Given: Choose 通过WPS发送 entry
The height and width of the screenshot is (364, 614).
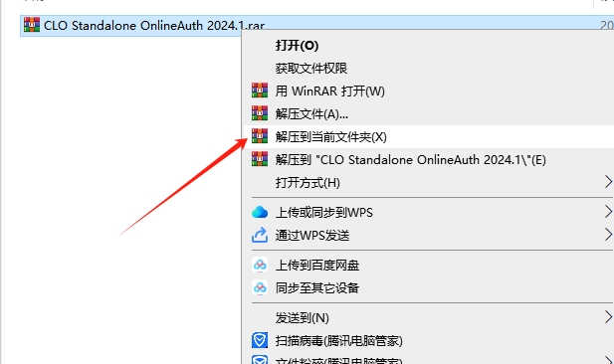Looking at the screenshot, I should click(312, 236).
